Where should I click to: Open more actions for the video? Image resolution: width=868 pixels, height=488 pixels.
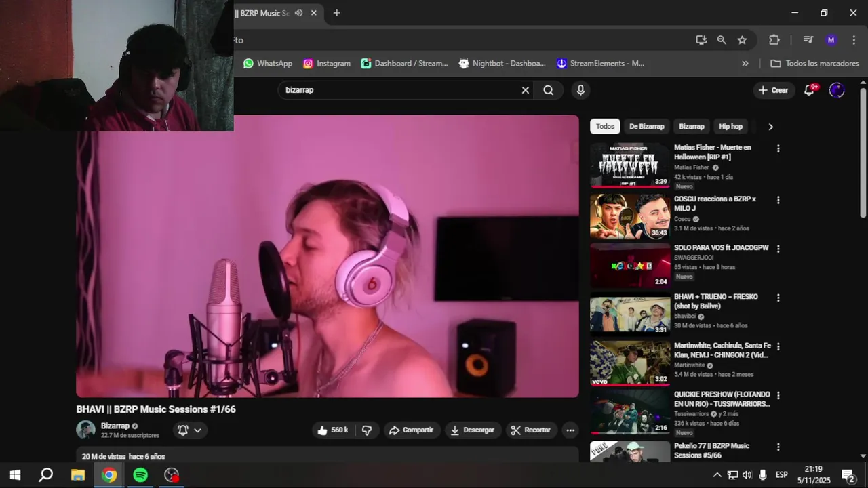click(x=570, y=430)
